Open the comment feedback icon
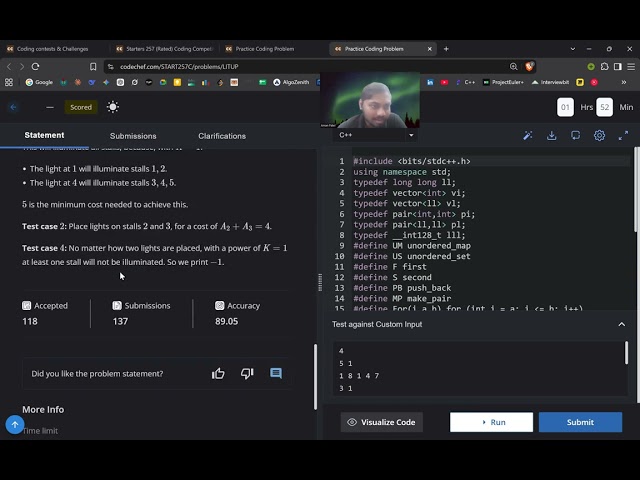640x480 pixels. [x=276, y=373]
